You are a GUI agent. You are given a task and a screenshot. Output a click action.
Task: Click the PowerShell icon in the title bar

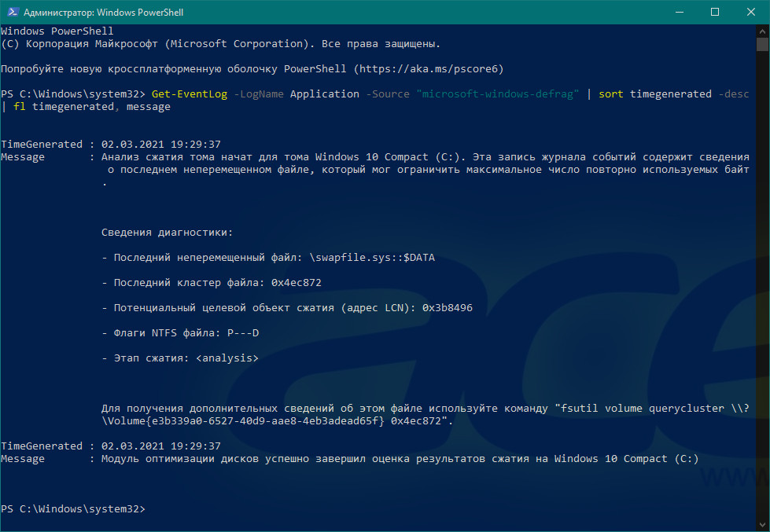click(11, 12)
